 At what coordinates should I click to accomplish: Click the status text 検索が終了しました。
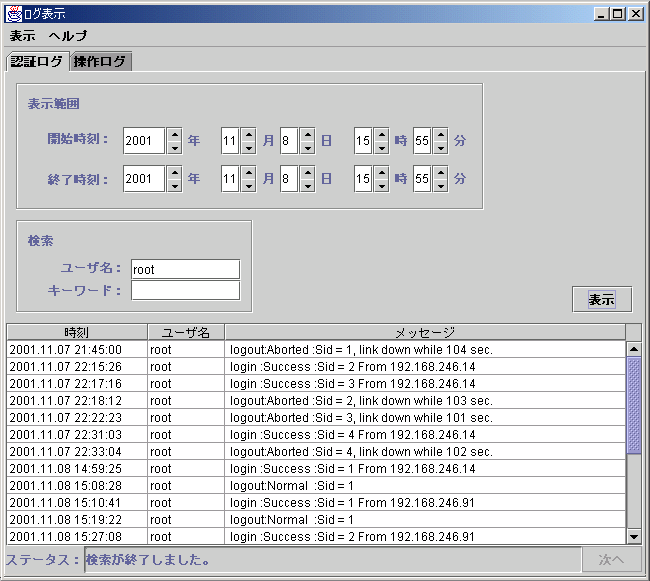[148, 559]
